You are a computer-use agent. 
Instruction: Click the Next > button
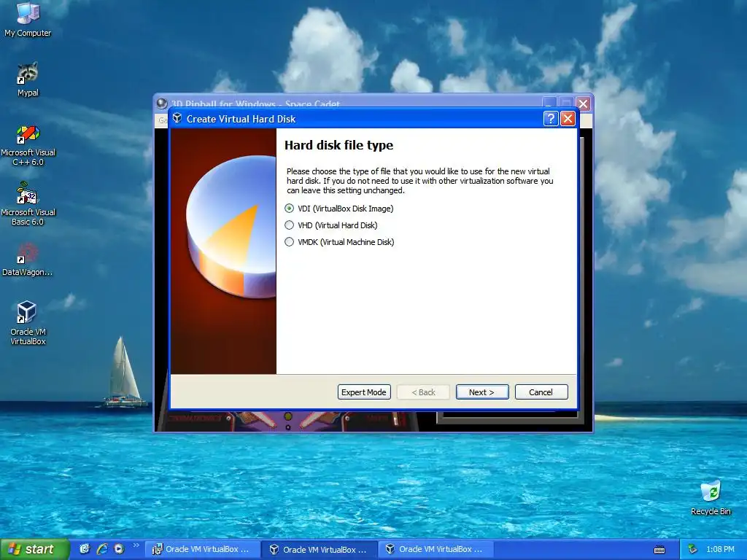coord(482,392)
